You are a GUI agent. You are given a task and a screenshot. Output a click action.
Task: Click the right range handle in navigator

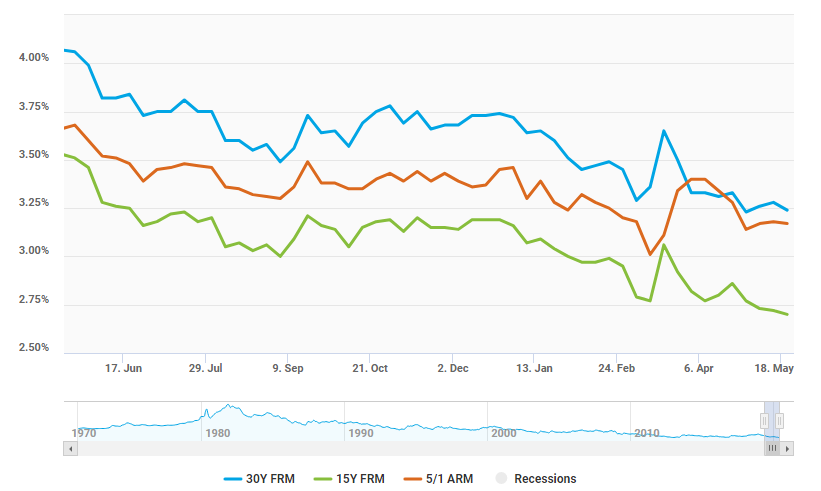tap(779, 421)
